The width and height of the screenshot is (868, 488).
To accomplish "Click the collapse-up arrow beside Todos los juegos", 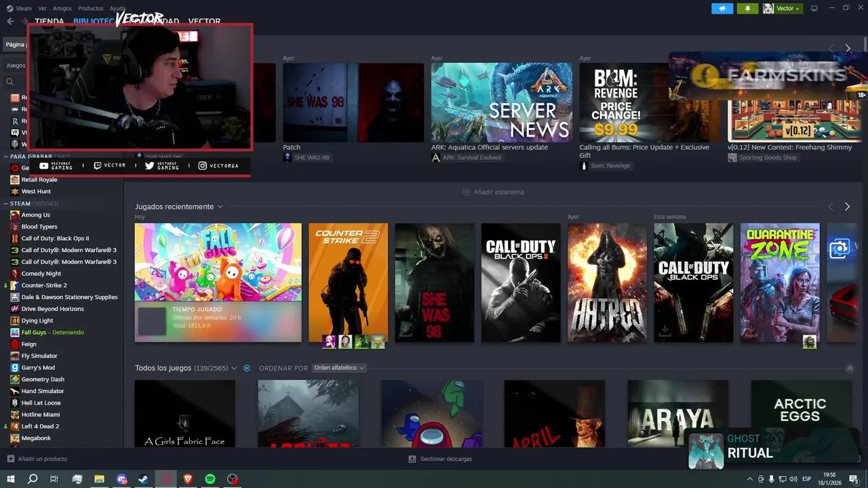I will click(x=850, y=368).
